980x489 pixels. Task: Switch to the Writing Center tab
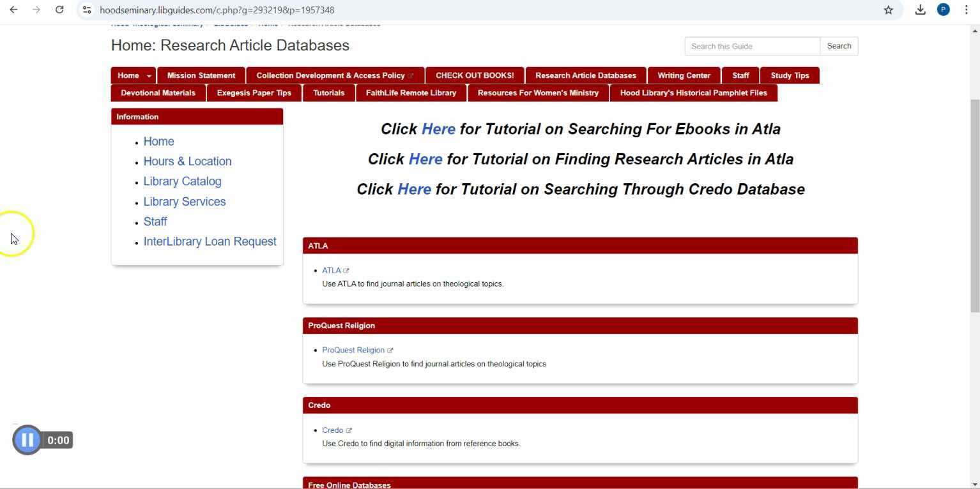(x=684, y=75)
